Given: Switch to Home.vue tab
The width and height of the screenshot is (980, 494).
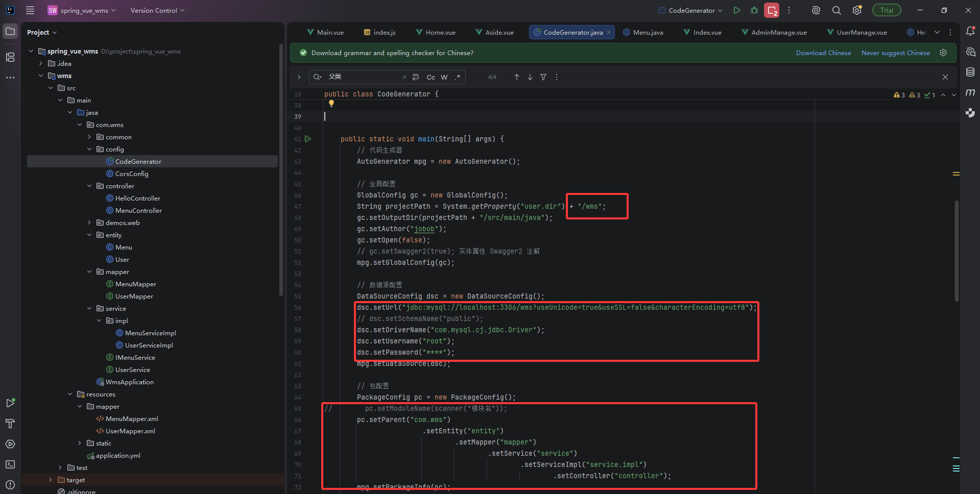Looking at the screenshot, I should pyautogui.click(x=436, y=32).
